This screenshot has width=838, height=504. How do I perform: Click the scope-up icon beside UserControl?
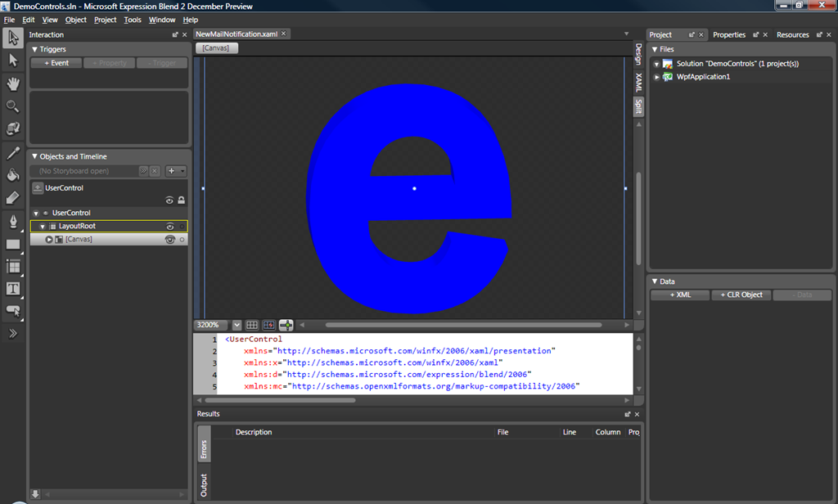click(x=38, y=187)
